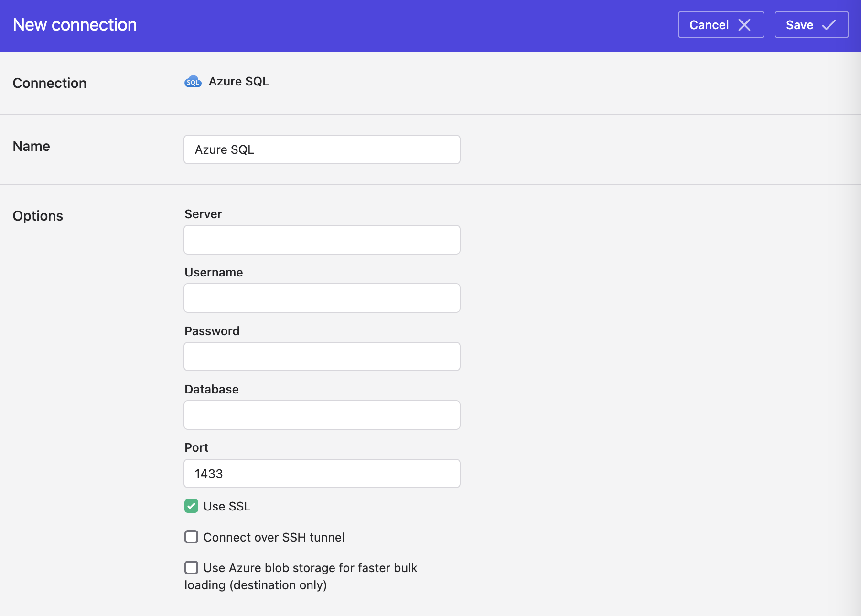Select the Password input field

coord(322,356)
